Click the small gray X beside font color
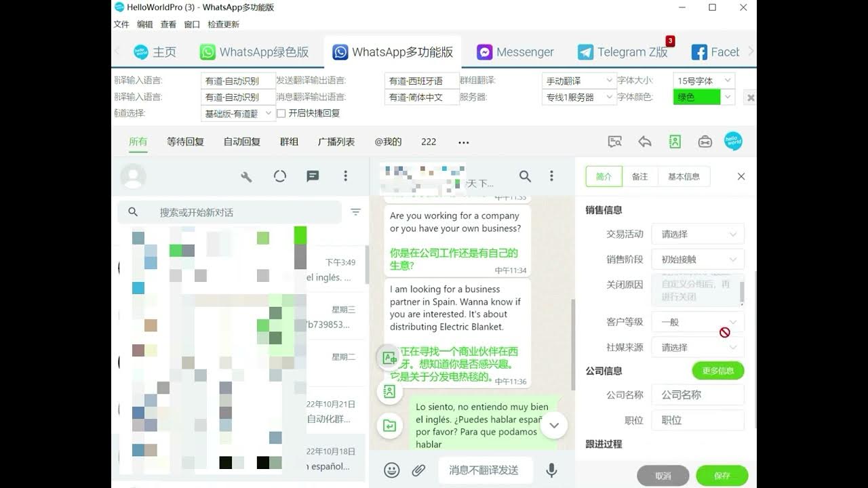The width and height of the screenshot is (868, 488). click(750, 98)
